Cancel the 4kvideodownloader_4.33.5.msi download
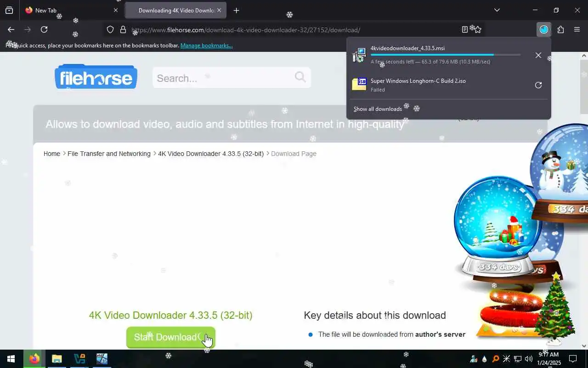This screenshot has height=368, width=588. point(538,55)
